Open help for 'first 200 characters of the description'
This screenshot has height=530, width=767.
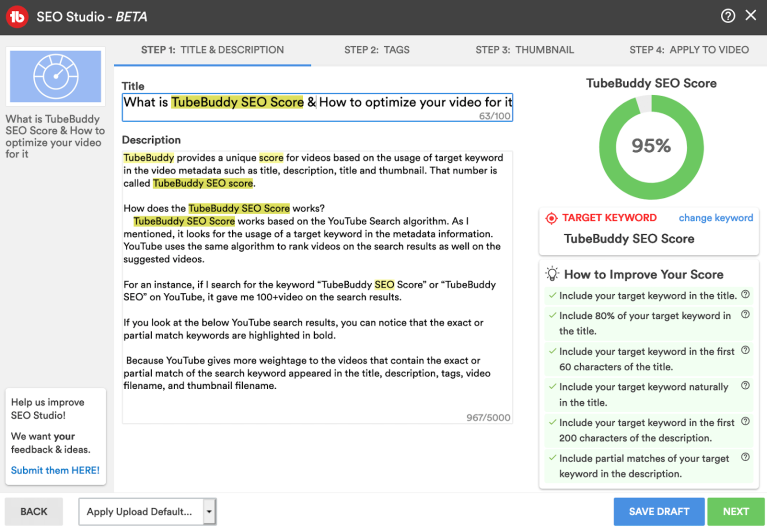pos(745,421)
